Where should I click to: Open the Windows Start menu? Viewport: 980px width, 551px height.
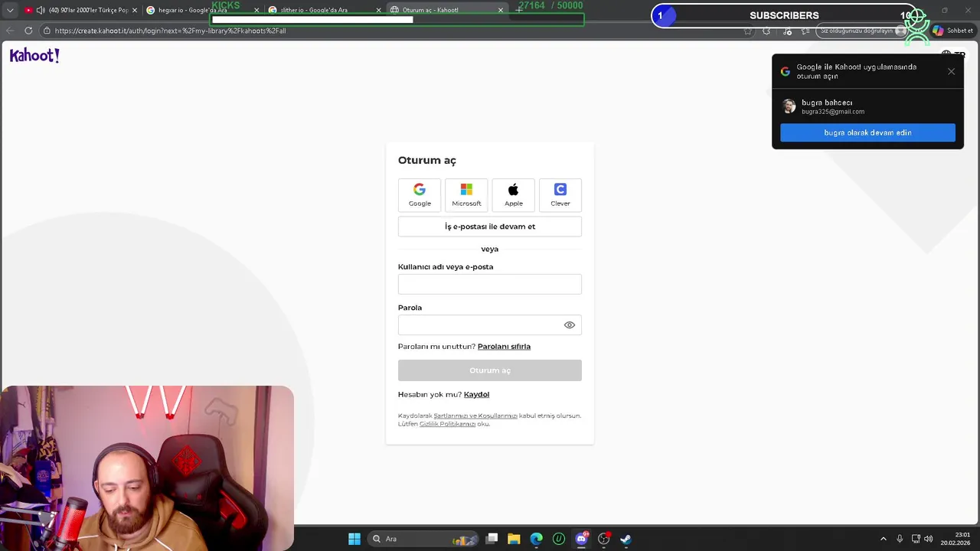tap(354, 539)
